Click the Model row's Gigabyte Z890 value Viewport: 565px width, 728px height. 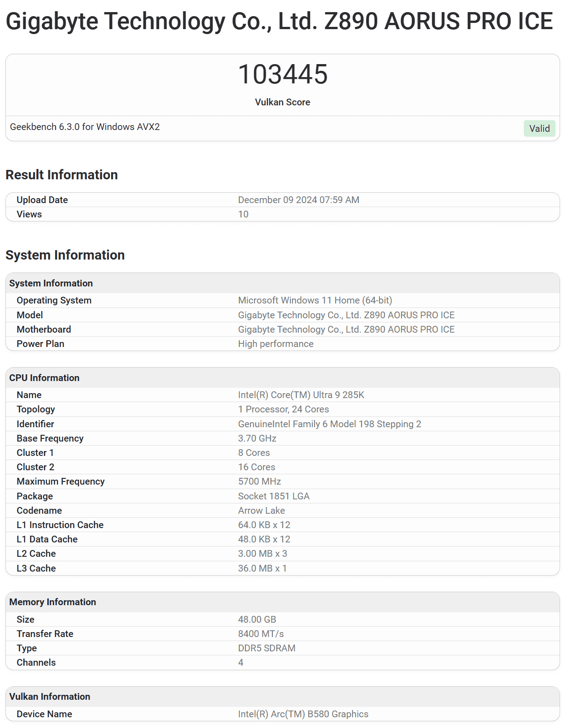[x=346, y=315]
